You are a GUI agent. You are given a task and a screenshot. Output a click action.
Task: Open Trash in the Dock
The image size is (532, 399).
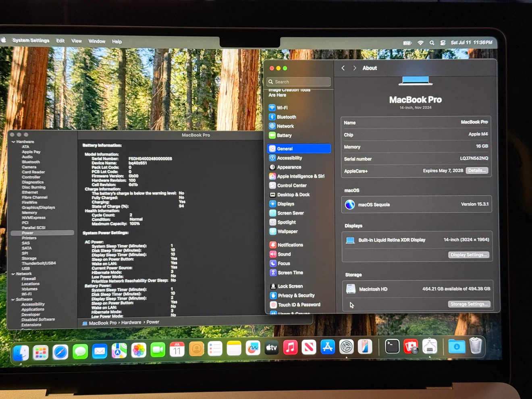(x=476, y=346)
